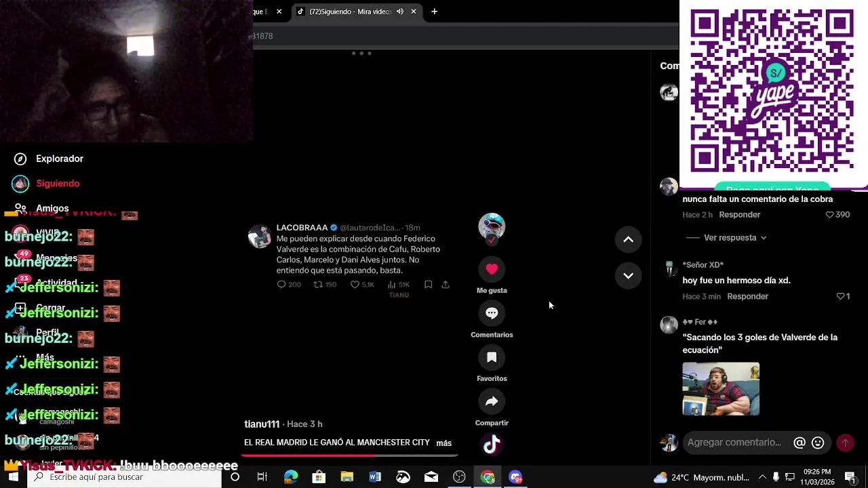Image resolution: width=868 pixels, height=488 pixels.
Task: Open Task View on taskbar
Action: tap(262, 477)
